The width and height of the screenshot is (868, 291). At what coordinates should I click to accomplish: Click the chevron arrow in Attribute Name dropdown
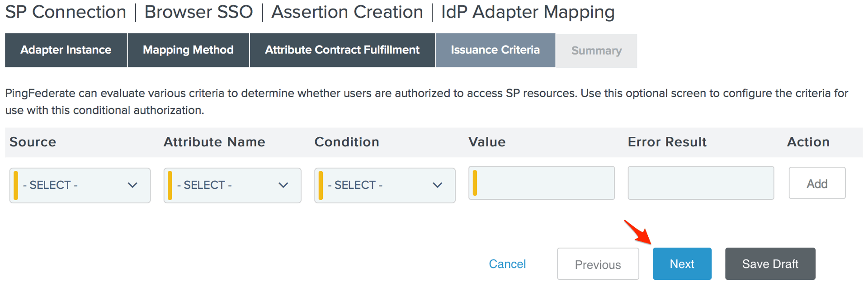pos(283,185)
